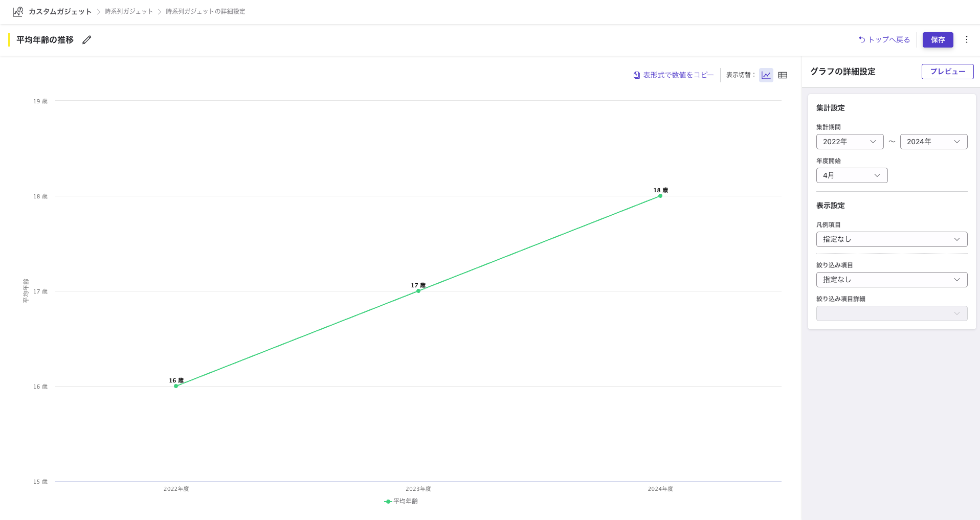Click the return arrow icon beside トップへ戻る
Viewport: 980px width, 520px height.
862,39
